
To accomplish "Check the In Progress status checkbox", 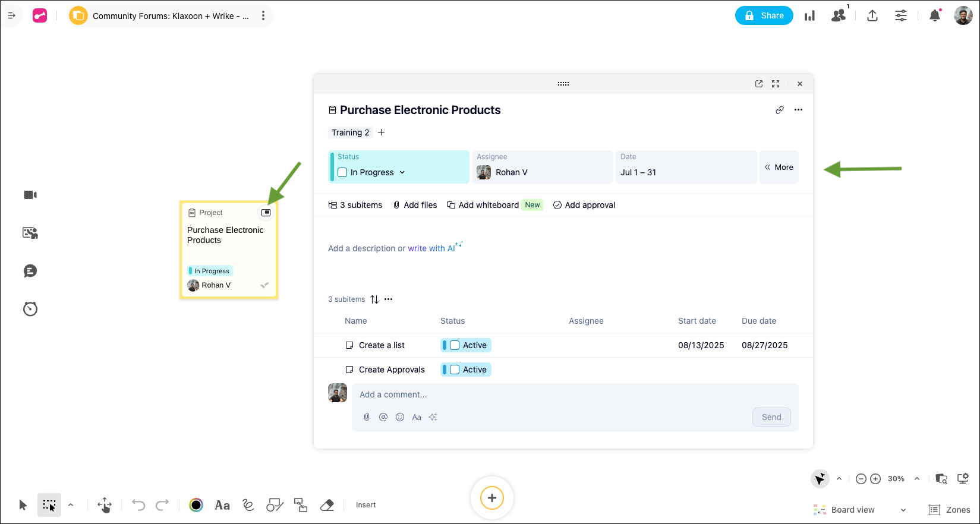I will pos(342,172).
